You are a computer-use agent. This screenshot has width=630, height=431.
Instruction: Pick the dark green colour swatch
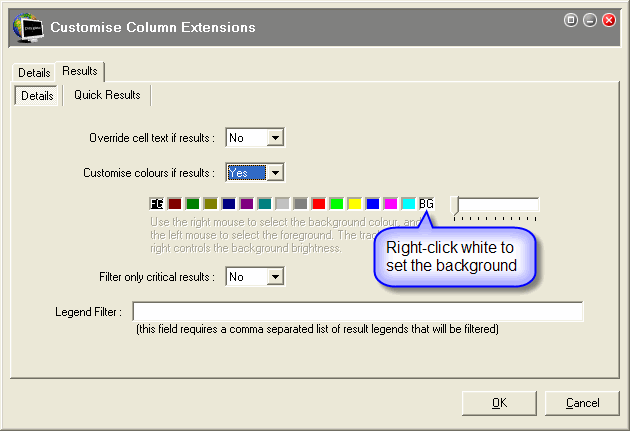[x=193, y=204]
